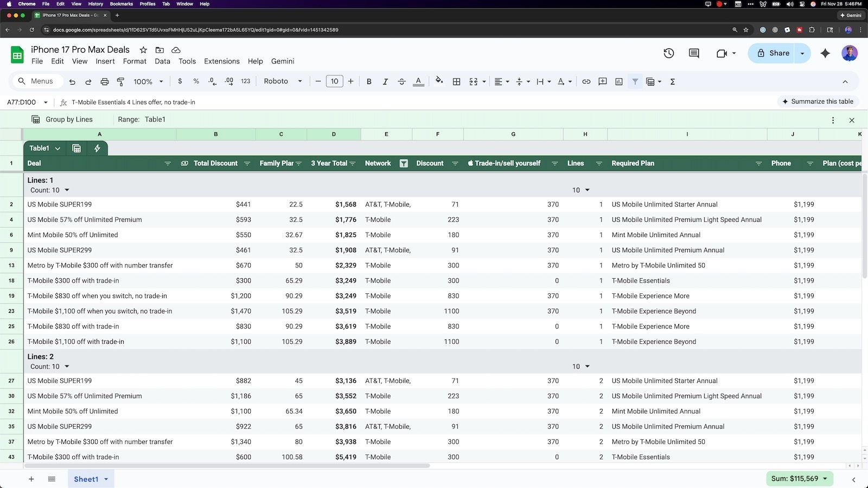
Task: Click the insert link icon
Action: 586,82
